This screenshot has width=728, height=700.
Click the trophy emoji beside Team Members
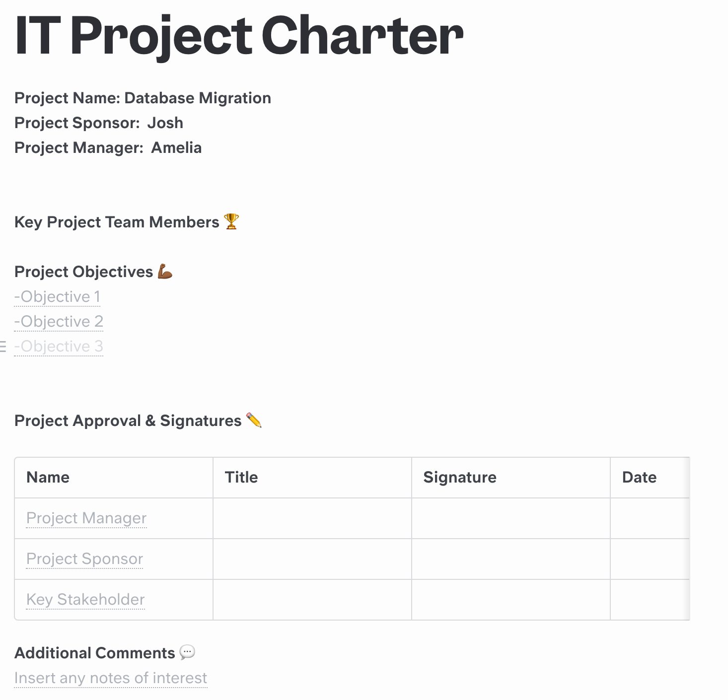231,221
